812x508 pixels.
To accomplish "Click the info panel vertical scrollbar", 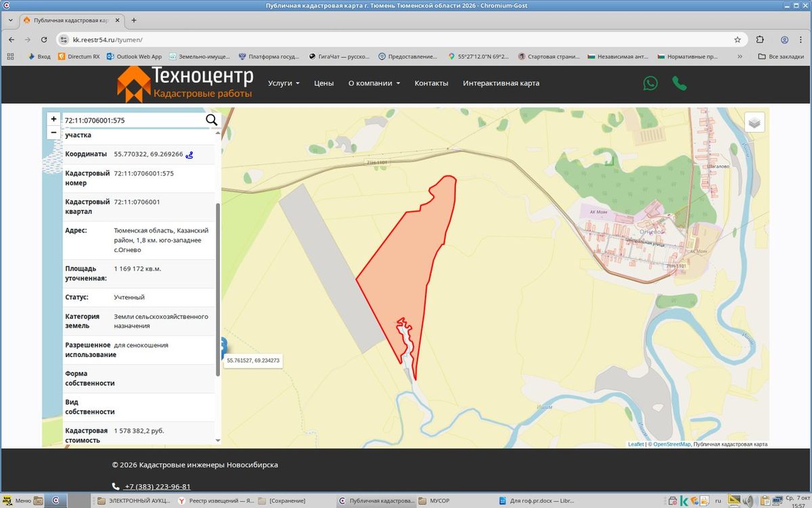I will coord(218,289).
